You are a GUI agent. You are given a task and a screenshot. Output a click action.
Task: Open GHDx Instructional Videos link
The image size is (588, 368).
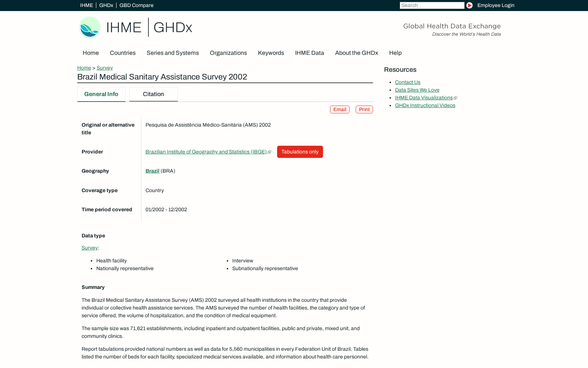(x=425, y=106)
